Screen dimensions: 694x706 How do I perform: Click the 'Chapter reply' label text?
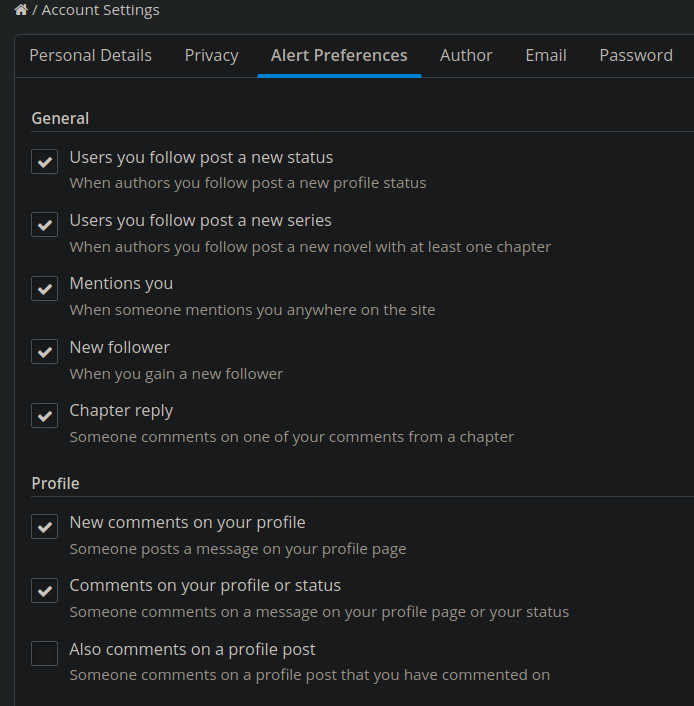pyautogui.click(x=121, y=410)
